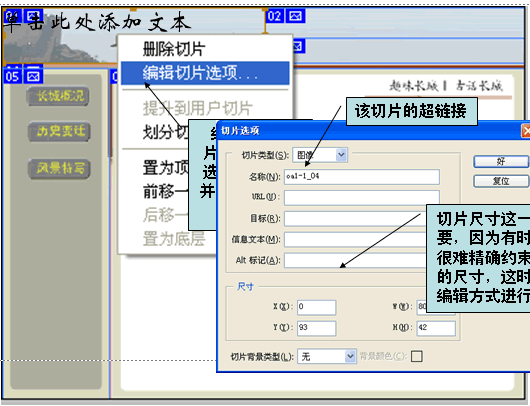The image size is (530, 406).
Task: Click the 复位 button
Action: (x=501, y=181)
